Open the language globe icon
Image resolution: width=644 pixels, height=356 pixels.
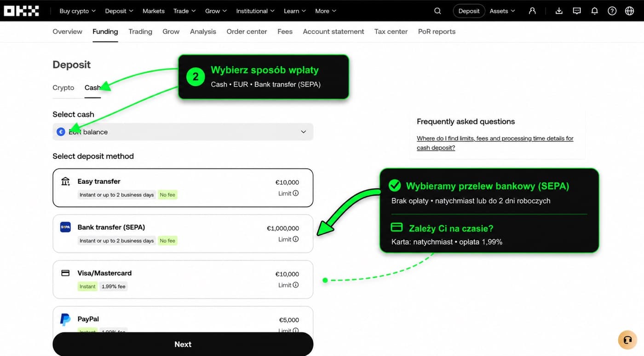point(630,11)
